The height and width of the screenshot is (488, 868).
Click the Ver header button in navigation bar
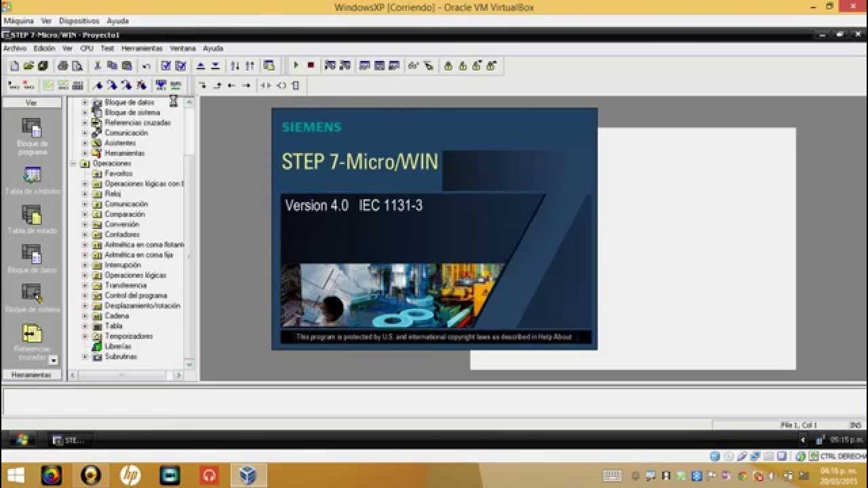[x=31, y=103]
